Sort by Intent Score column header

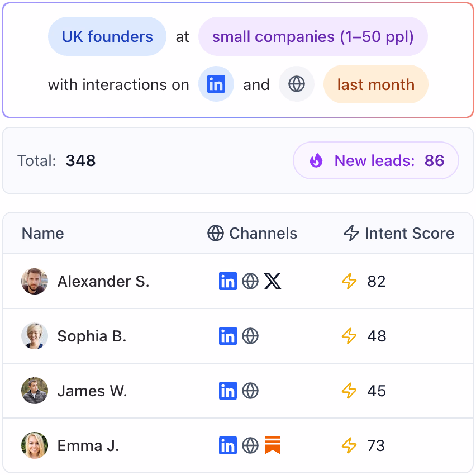point(399,234)
